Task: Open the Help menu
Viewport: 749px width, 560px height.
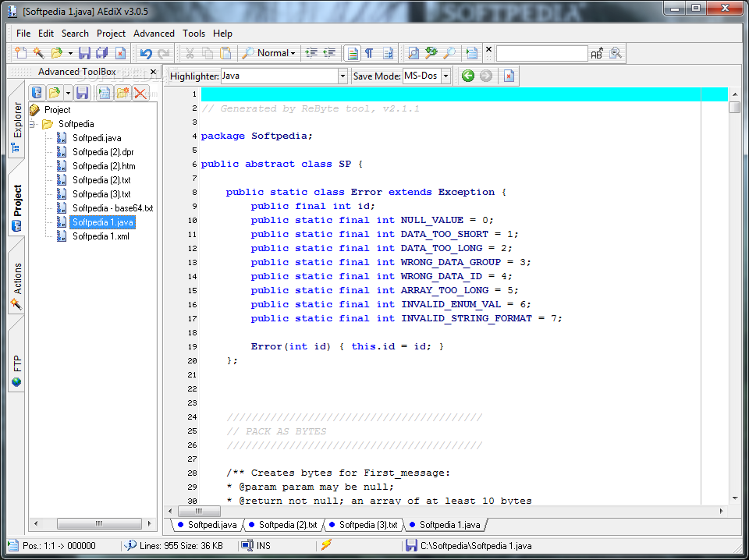Action: click(222, 34)
